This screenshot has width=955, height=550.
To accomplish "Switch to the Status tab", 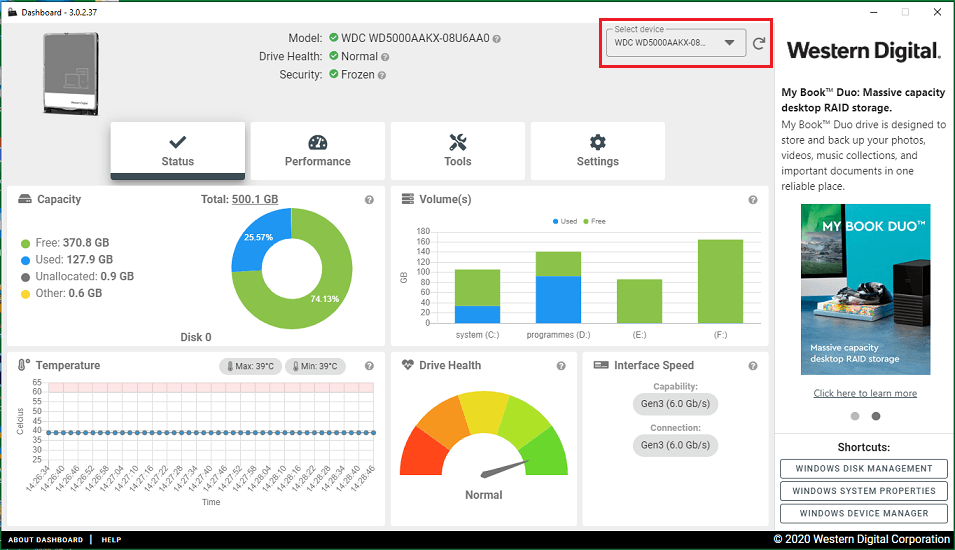I will point(178,150).
